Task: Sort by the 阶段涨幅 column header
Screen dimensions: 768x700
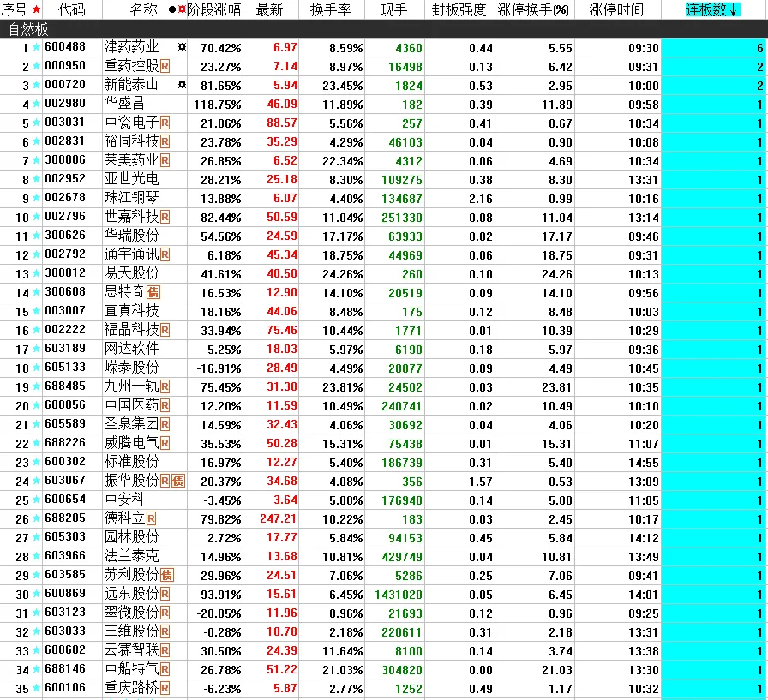Action: pyautogui.click(x=214, y=9)
